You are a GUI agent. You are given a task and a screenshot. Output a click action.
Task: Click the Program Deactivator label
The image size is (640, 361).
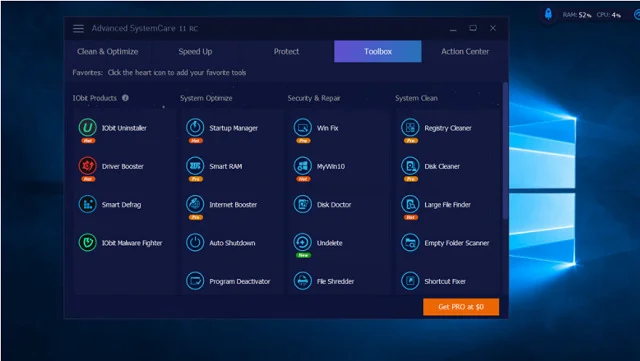pos(240,281)
